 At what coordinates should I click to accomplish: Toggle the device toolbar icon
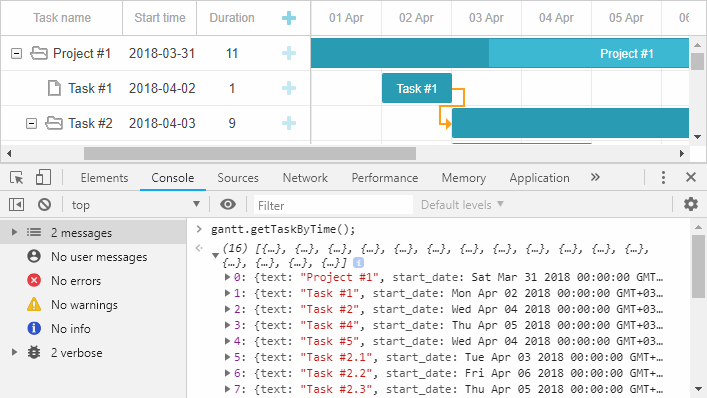pos(43,178)
